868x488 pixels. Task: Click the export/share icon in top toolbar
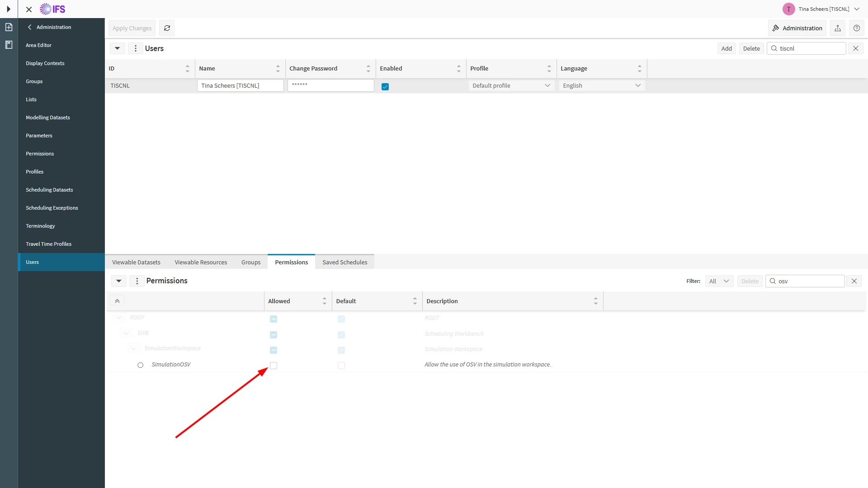(837, 28)
